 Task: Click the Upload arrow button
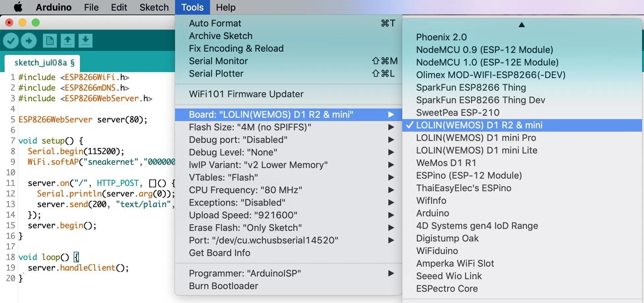tap(29, 41)
